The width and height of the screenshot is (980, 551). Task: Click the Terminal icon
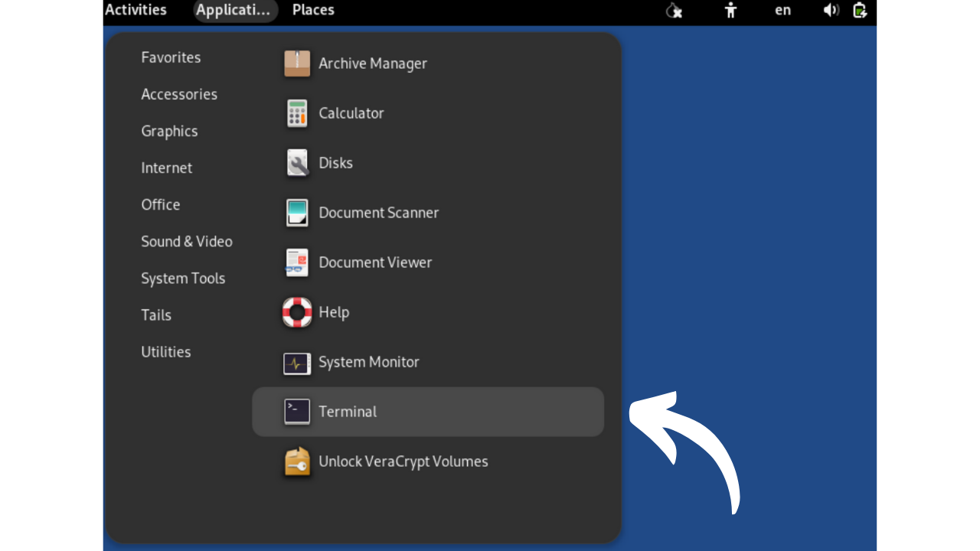297,412
